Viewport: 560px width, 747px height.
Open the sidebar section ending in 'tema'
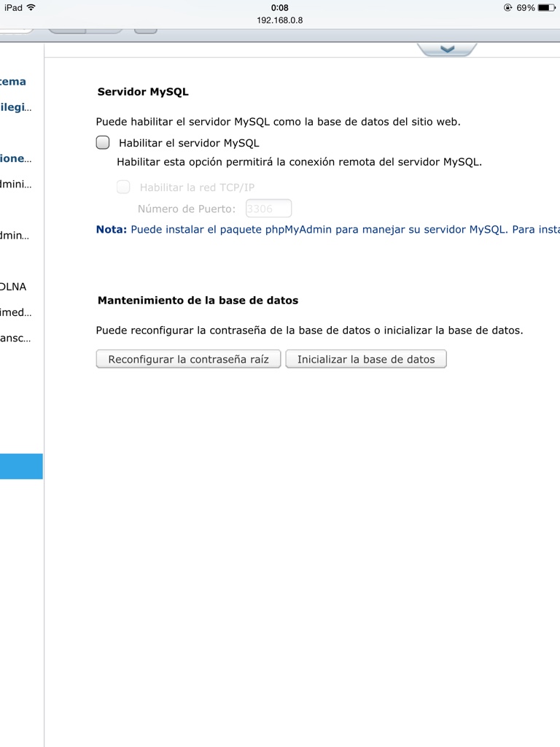[13, 82]
